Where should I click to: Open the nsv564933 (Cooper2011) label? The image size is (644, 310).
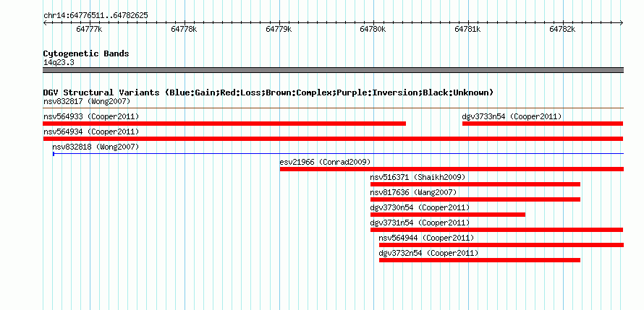click(91, 116)
